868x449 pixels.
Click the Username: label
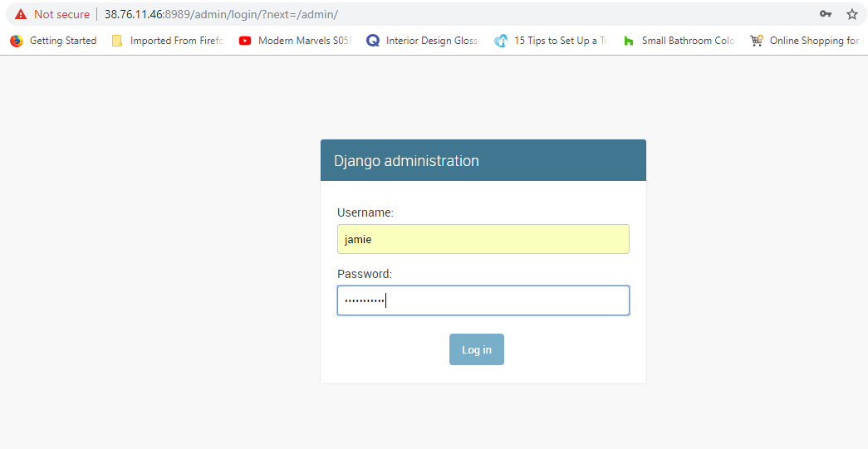[365, 212]
